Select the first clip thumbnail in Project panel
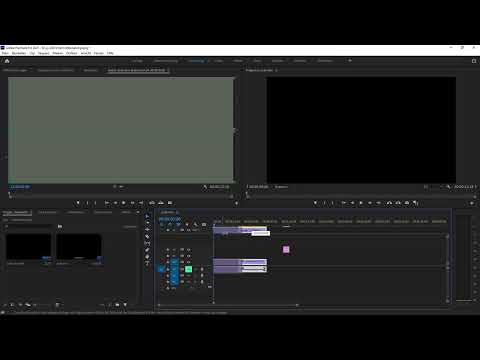This screenshot has height=360, width=480. [x=29, y=247]
